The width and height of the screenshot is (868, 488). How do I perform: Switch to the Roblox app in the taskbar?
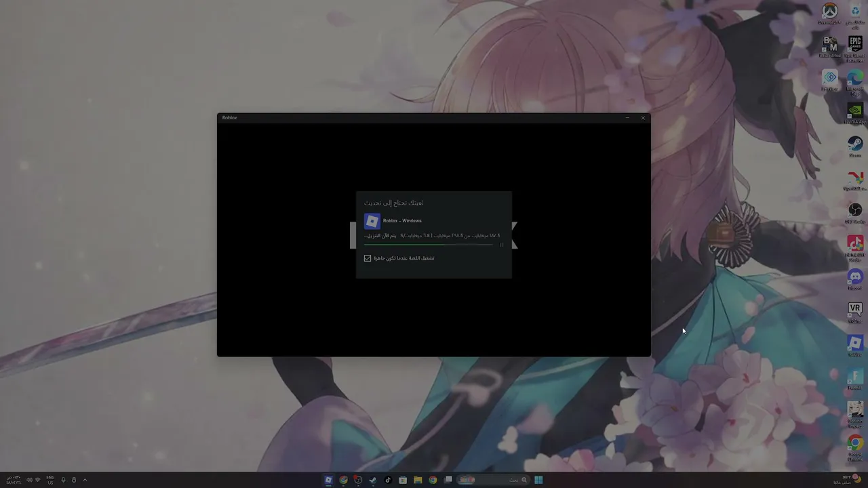click(328, 480)
